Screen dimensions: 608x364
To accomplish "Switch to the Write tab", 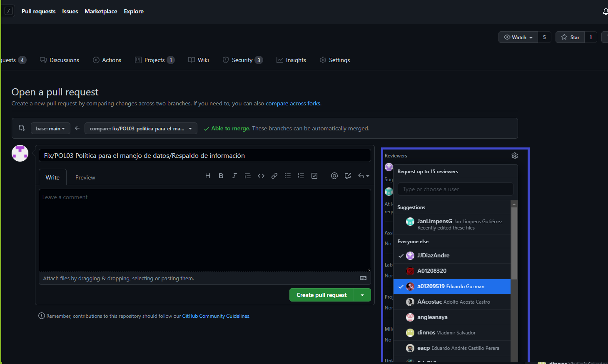I will coord(52,177).
